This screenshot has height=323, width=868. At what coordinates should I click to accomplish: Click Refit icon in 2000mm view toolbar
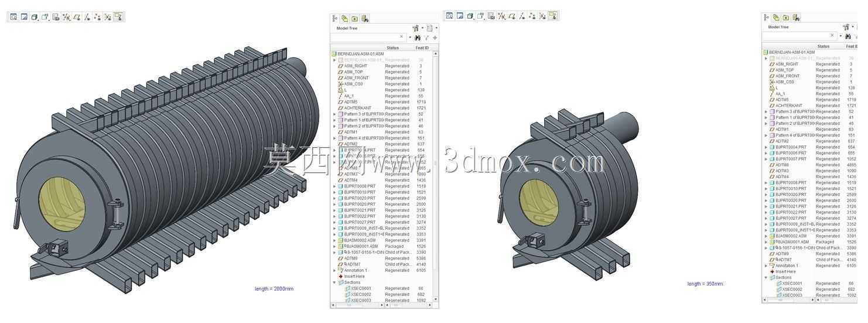coord(13,17)
